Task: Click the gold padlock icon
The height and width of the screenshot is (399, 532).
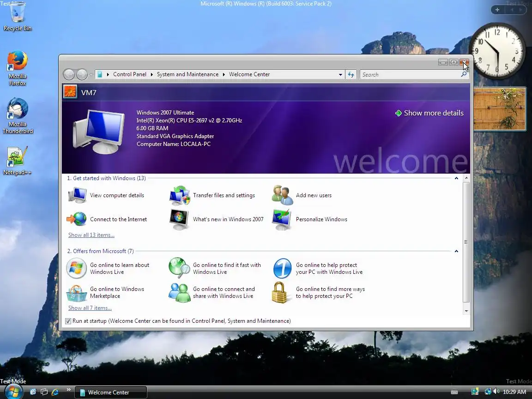Action: [279, 292]
